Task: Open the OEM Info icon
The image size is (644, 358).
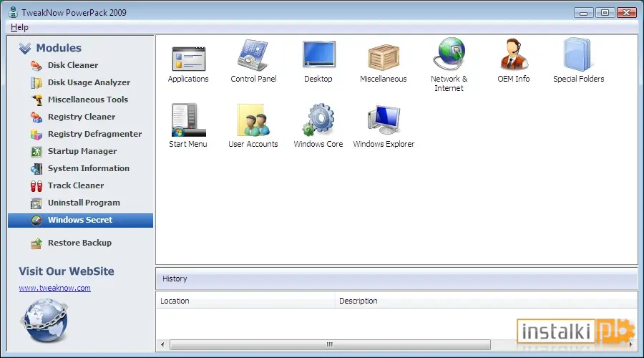Action: click(x=514, y=54)
